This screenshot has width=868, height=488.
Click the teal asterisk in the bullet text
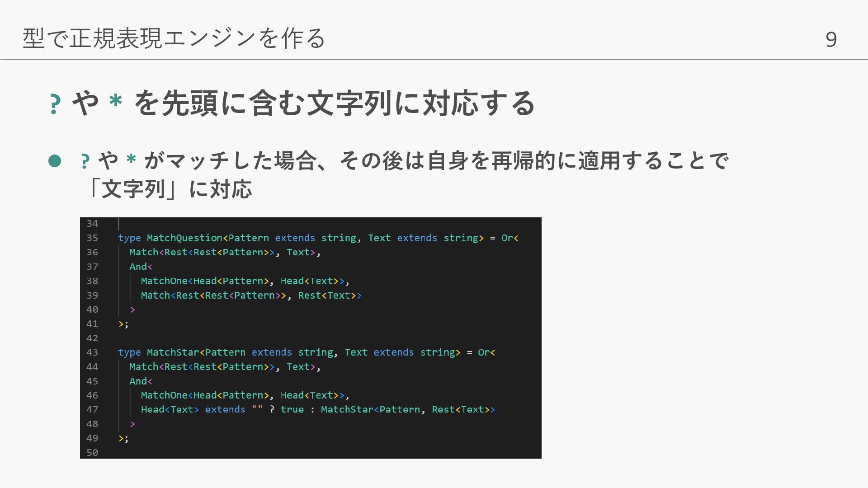pos(131,160)
